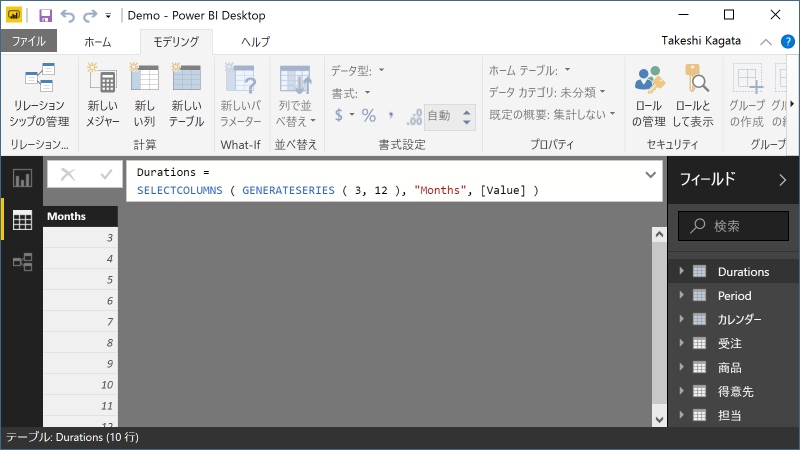Viewport: 800px width, 450px height.
Task: Click グループの作成 button
Action: 747,95
